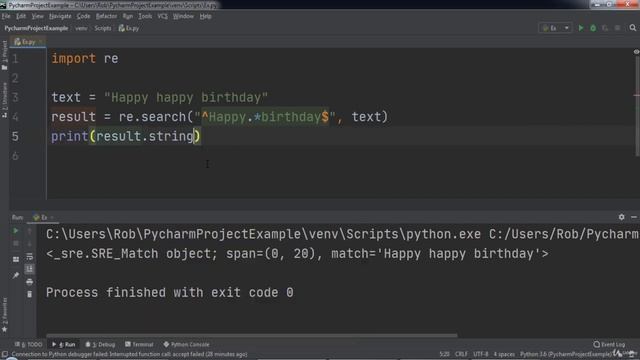Open the Window menu
Screen dimensions: 640x360
183,16
